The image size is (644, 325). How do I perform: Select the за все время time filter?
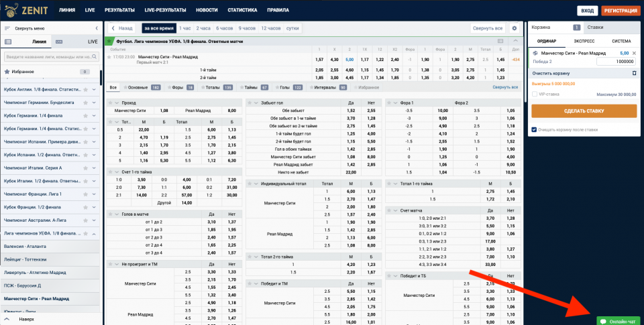pos(159,28)
